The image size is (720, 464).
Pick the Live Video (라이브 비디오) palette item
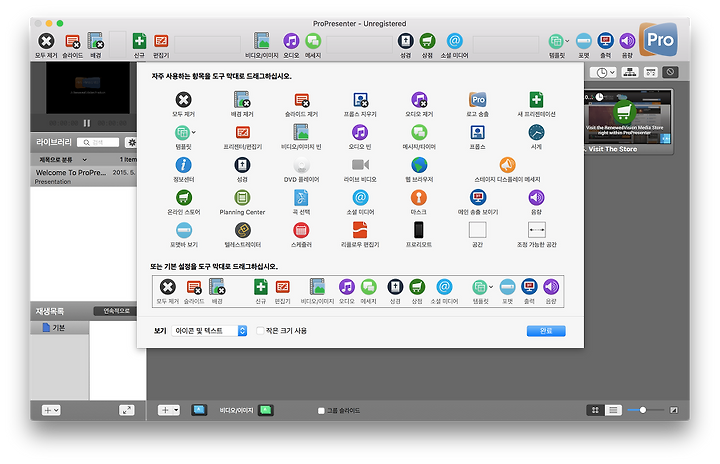click(x=360, y=170)
